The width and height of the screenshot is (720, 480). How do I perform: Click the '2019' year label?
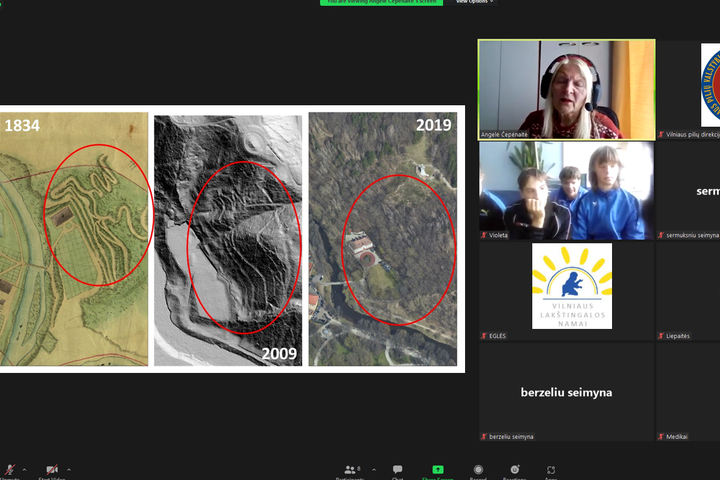pyautogui.click(x=433, y=125)
